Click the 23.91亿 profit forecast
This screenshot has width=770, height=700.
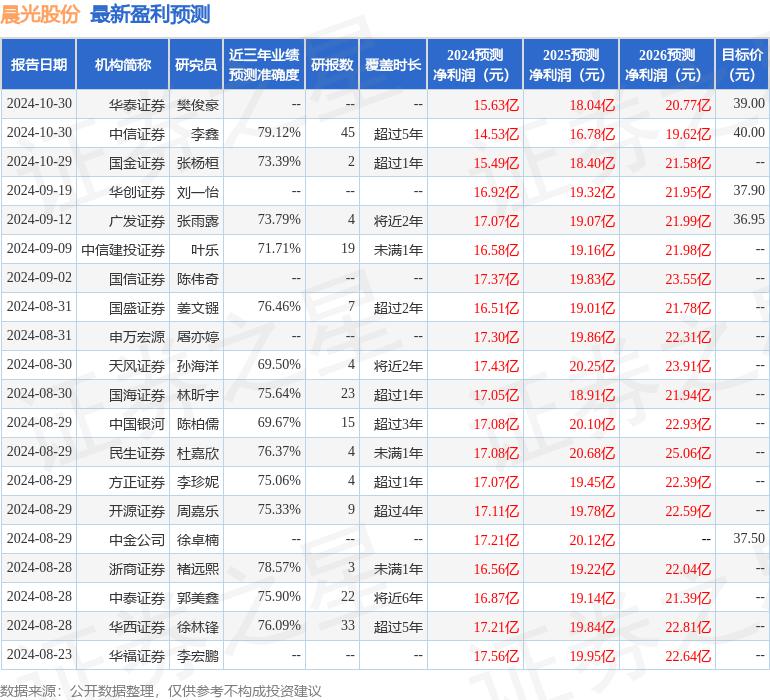688,365
